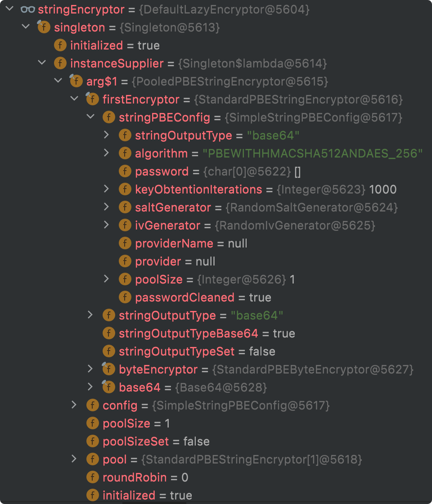Click the field icon next to config
This screenshot has width=432, height=504.
coord(92,405)
